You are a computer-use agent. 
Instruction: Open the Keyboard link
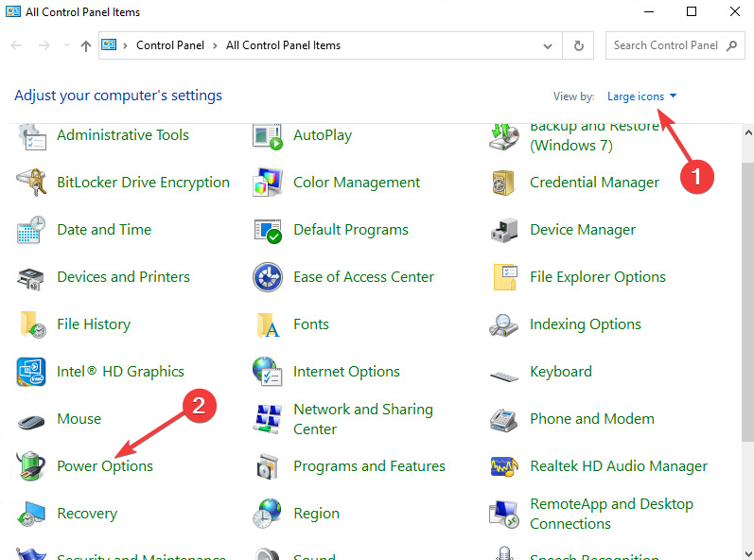[x=561, y=372]
